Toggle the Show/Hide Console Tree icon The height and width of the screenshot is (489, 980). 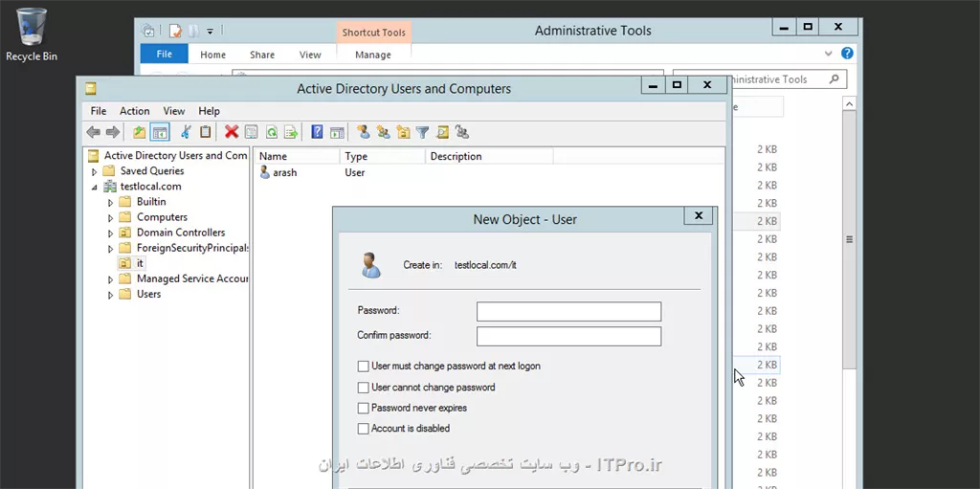click(160, 132)
